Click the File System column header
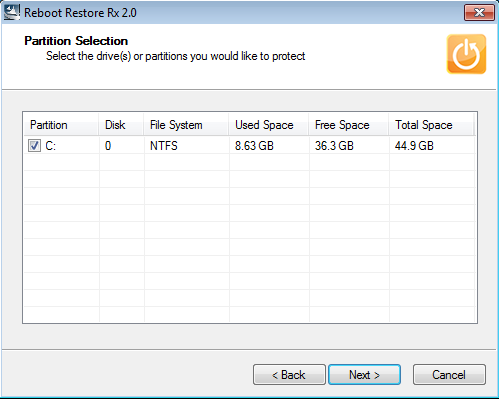 (186, 125)
